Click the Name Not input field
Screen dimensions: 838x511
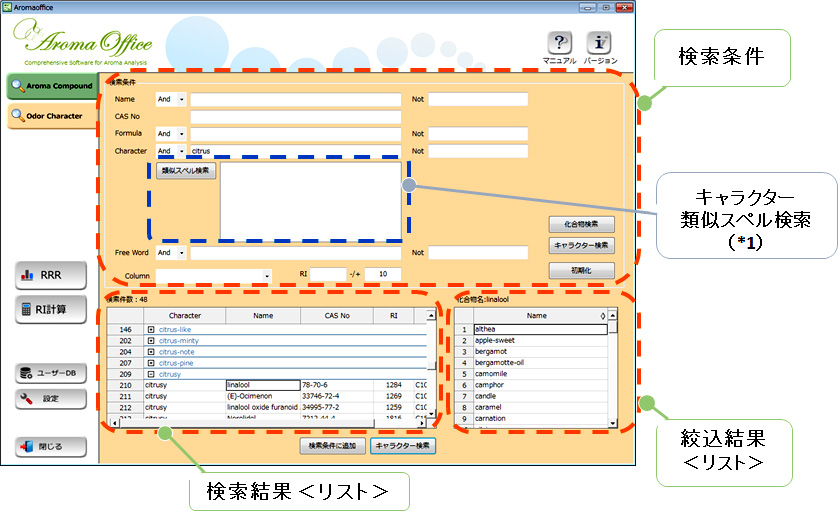478,99
